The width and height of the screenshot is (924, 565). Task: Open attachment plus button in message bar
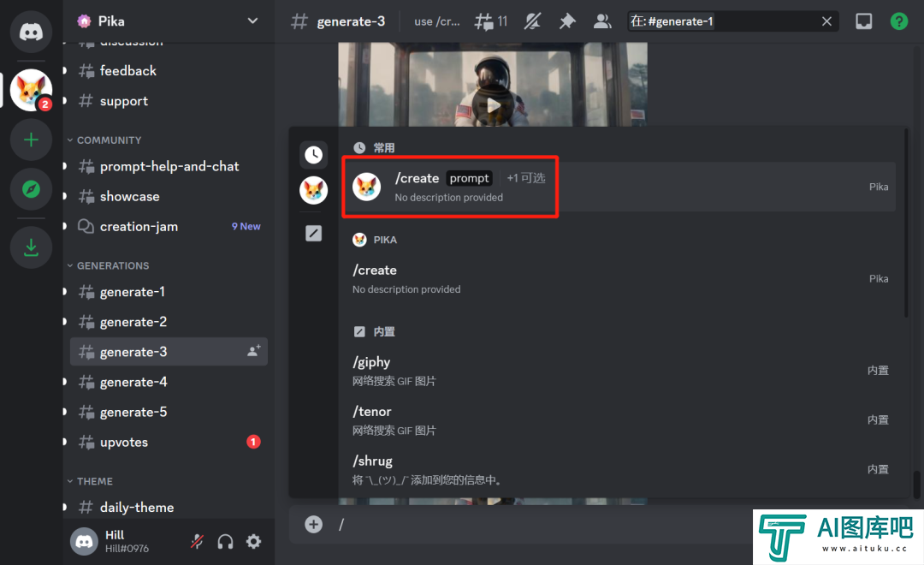[313, 524]
